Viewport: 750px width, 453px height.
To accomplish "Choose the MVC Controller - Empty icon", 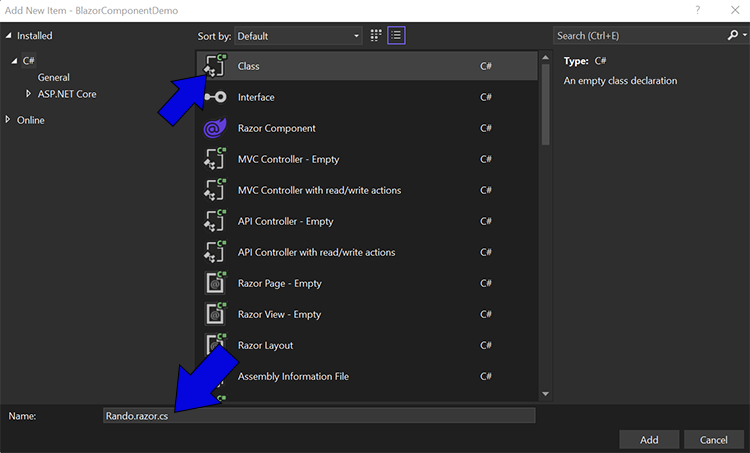I will pos(215,159).
